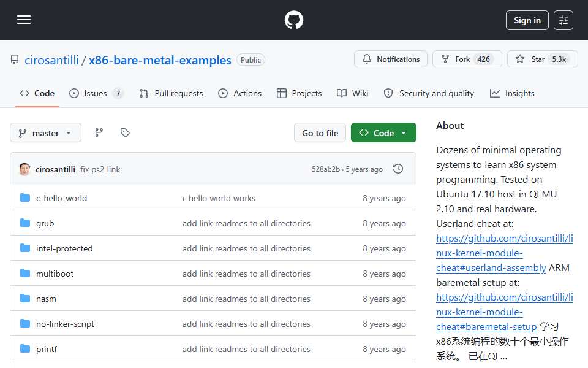588x368 pixels.
Task: Click repository icon beside cirosantilli
Action: point(15,59)
